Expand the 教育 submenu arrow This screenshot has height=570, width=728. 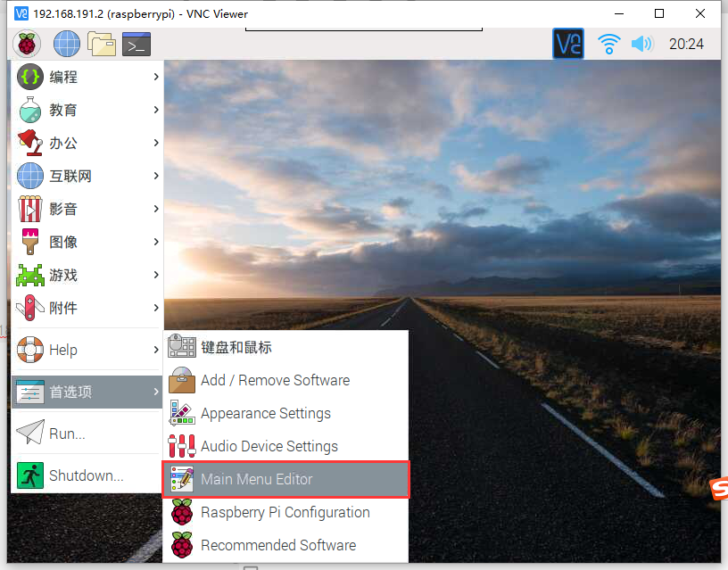click(x=156, y=110)
